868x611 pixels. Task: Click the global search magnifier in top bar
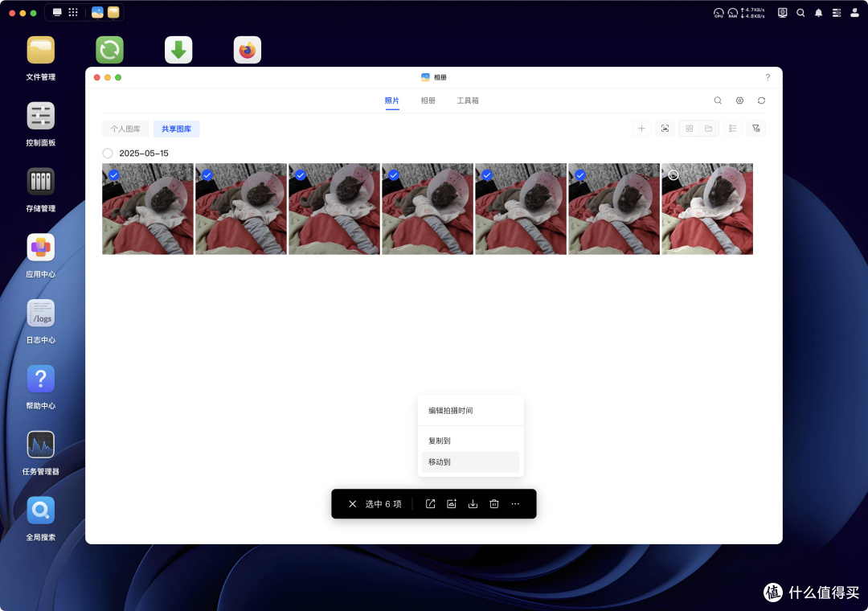(800, 13)
